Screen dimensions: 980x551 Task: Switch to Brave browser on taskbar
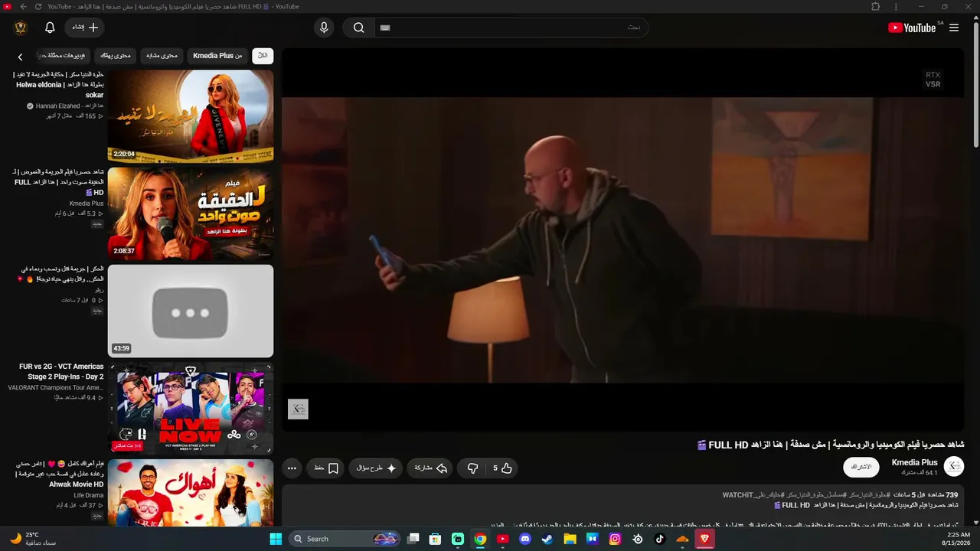(x=704, y=539)
